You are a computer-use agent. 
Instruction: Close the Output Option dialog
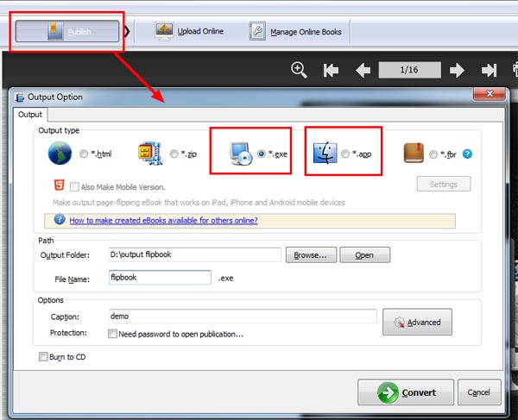(490, 94)
